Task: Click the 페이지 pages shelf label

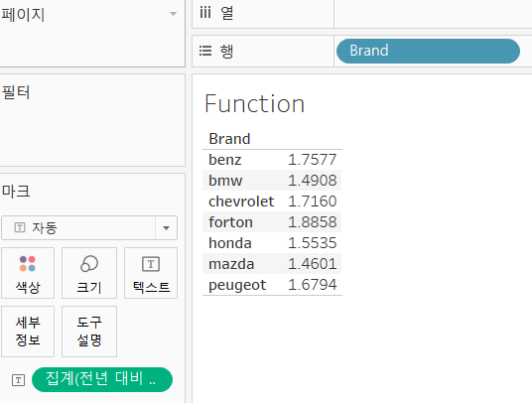Action: click(x=23, y=15)
